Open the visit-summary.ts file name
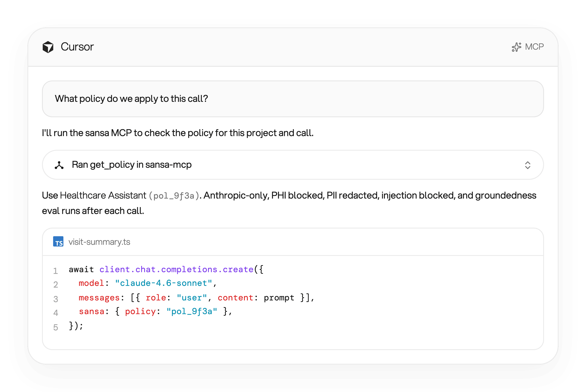This screenshot has width=586, height=392. point(99,242)
